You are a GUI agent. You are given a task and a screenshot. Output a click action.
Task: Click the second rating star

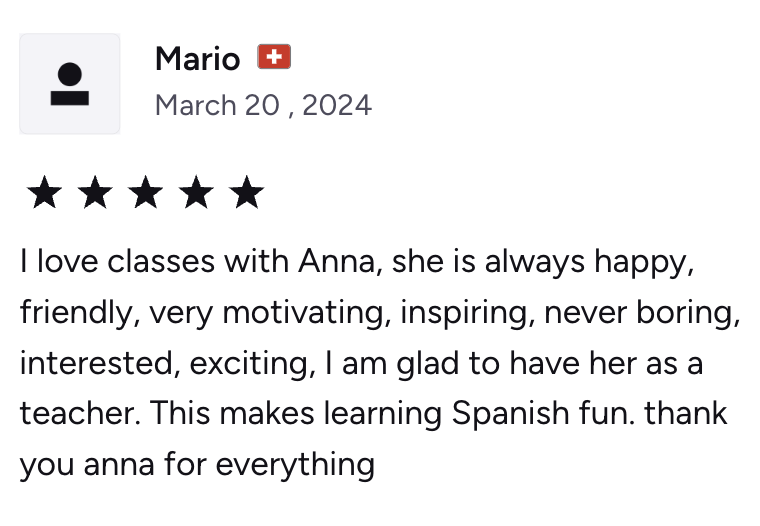point(95,192)
